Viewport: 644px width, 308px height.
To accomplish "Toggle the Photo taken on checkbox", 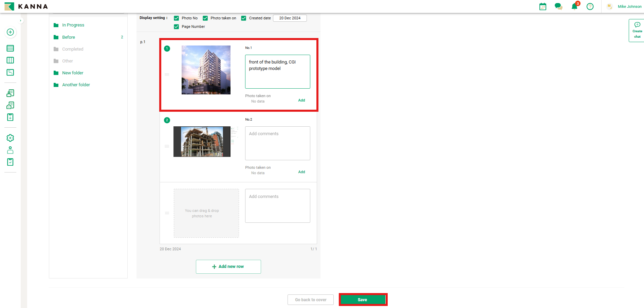I will coord(205,18).
